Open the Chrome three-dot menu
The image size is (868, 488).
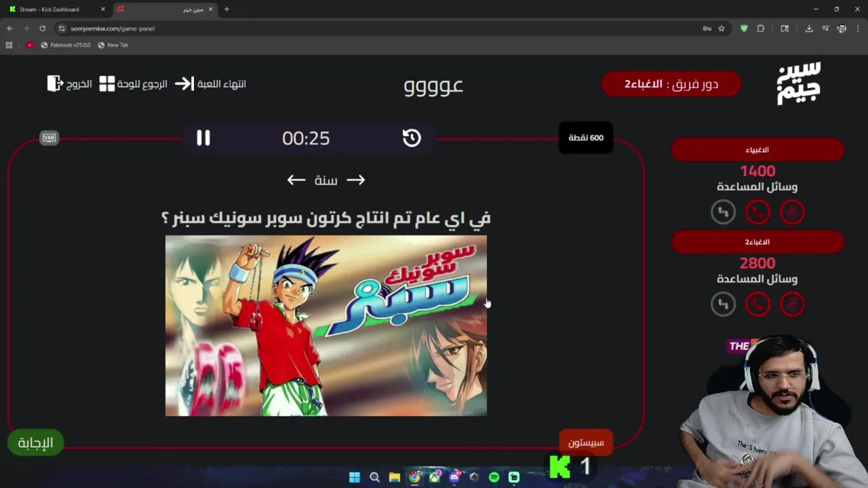tap(859, 28)
